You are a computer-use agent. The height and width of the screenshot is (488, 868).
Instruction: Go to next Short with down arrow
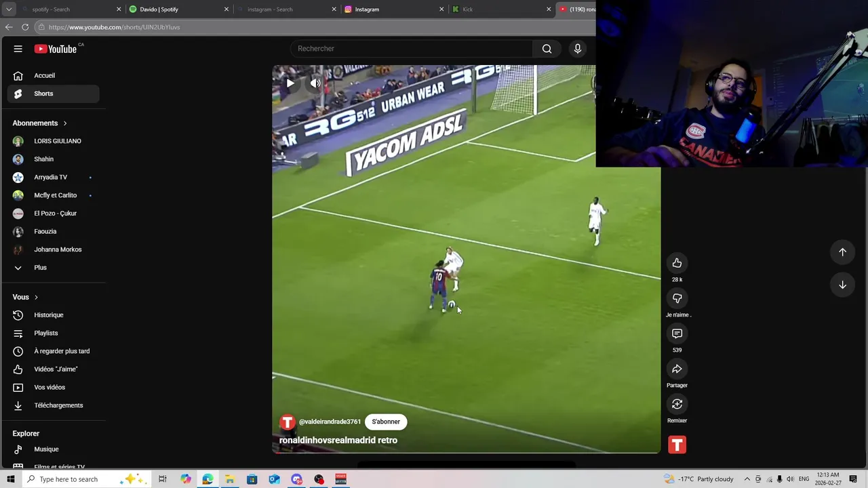842,285
